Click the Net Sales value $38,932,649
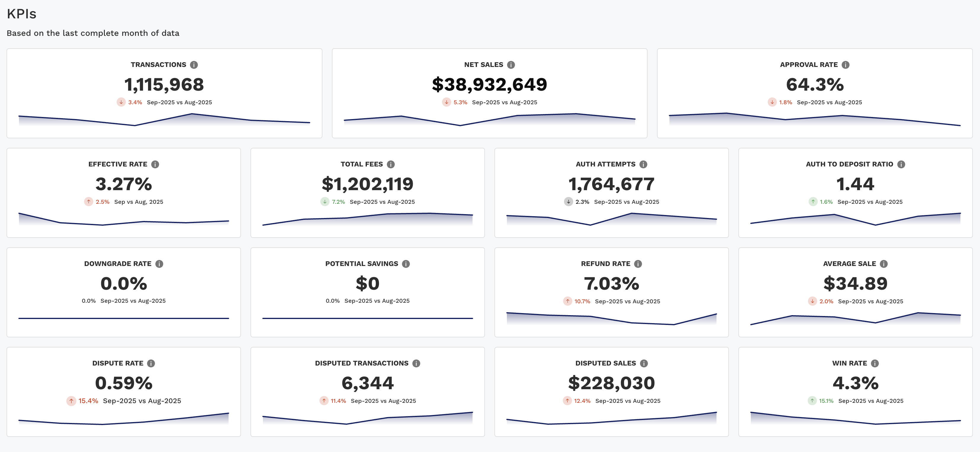This screenshot has width=980, height=452. pos(489,84)
